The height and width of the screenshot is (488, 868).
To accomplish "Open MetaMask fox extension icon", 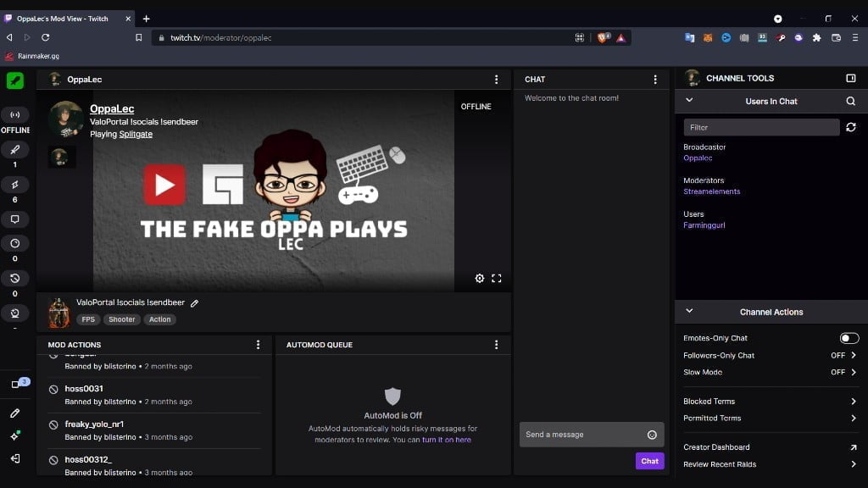I will tap(708, 38).
